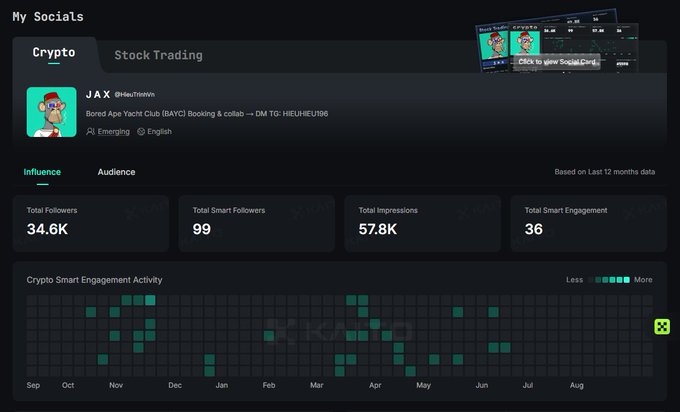Click the Jan month label on heatmap
Viewport: 680px width, 412px height.
pos(222,385)
